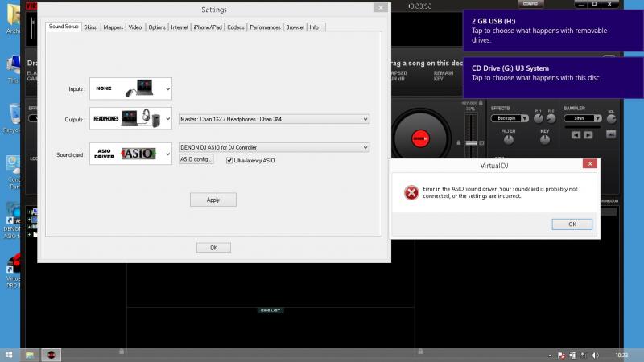The height and width of the screenshot is (362, 644).
Task: Click the sampler VOL knob
Action: point(611,119)
